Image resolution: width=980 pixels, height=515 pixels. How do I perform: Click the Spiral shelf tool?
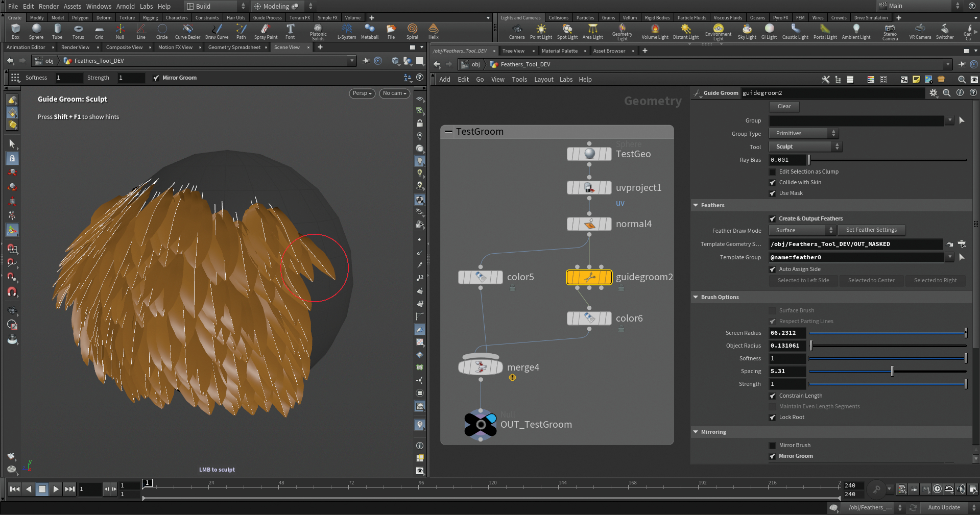pos(412,31)
